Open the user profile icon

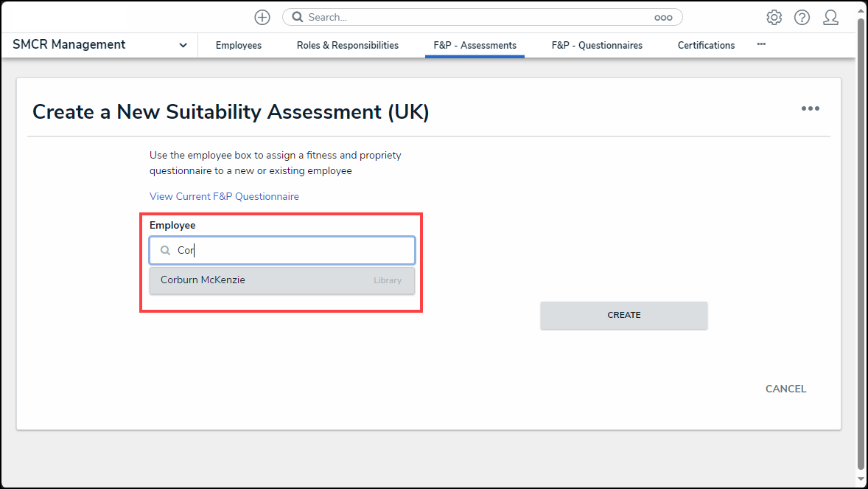(830, 17)
